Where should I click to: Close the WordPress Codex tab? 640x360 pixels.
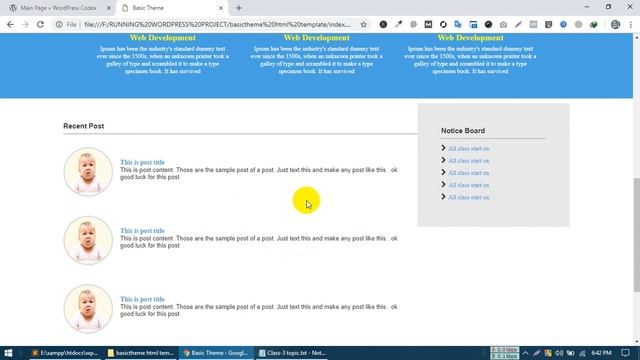(x=109, y=8)
